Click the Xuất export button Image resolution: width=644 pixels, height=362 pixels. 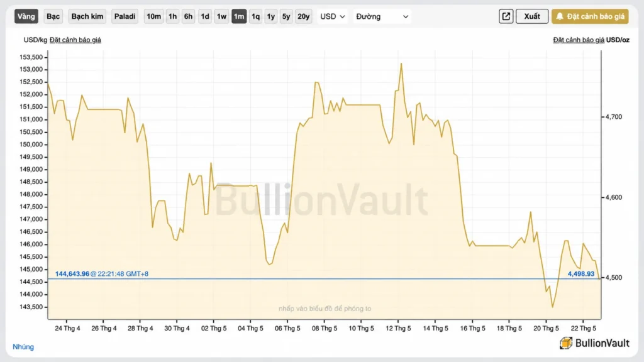point(532,16)
